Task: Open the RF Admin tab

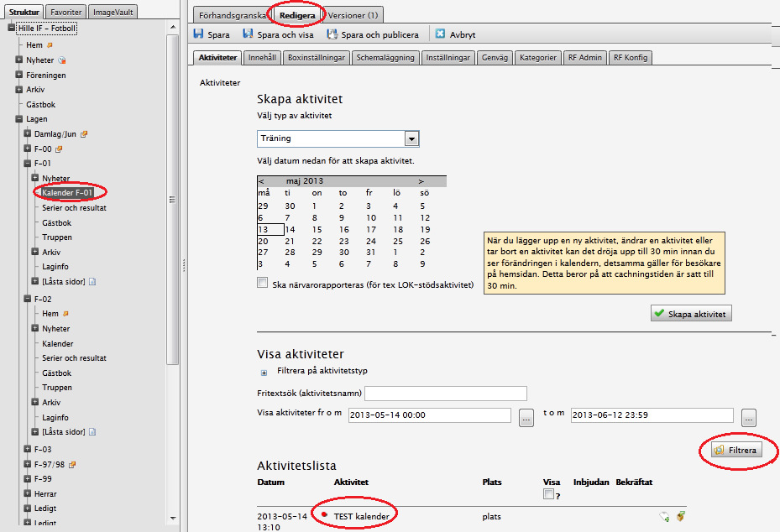Action: coord(585,58)
